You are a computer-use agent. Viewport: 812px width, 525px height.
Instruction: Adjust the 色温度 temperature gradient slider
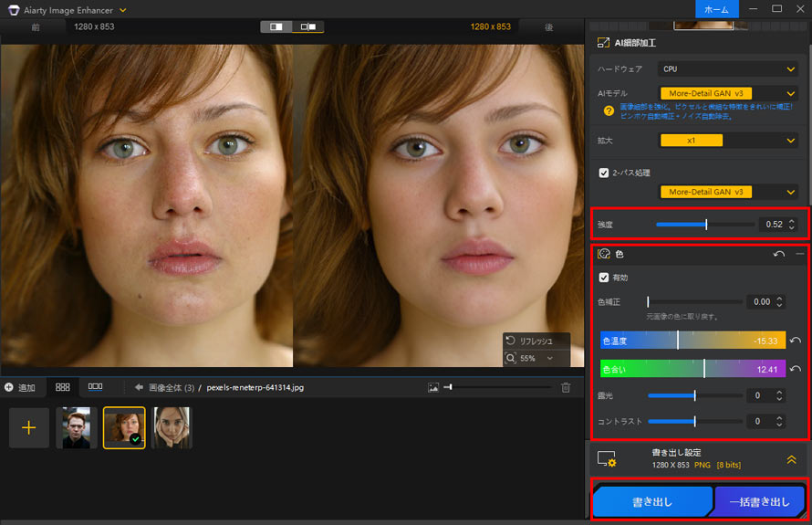(x=692, y=341)
